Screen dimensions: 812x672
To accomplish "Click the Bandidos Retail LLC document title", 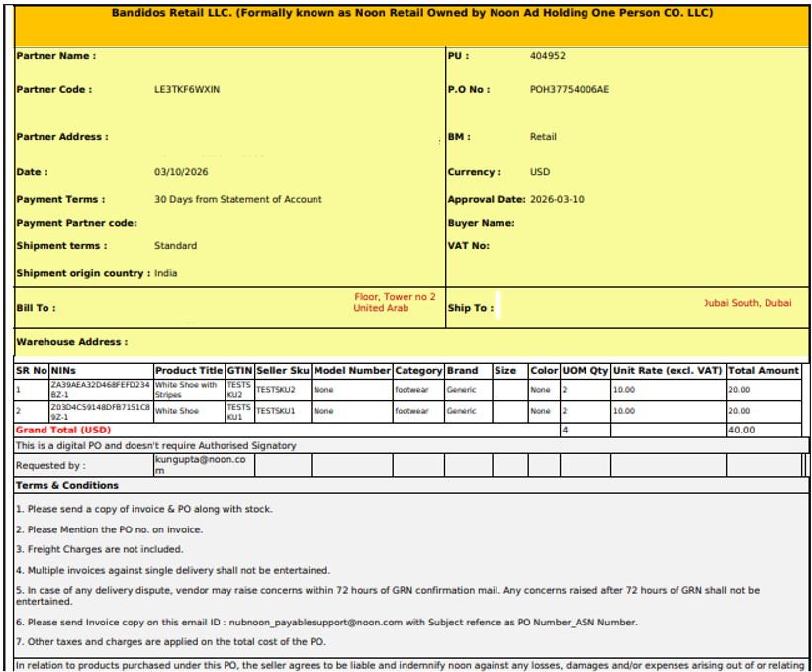I will tap(411, 14).
